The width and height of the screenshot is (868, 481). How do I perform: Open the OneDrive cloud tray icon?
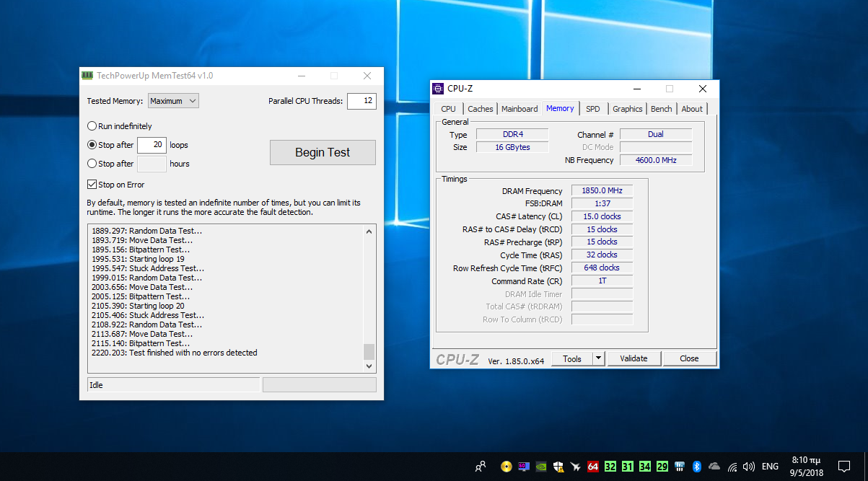[714, 466]
